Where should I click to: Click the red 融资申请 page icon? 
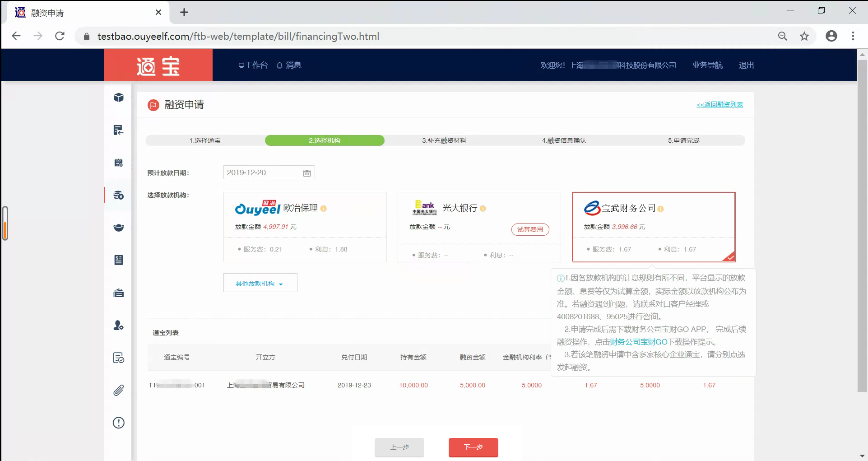153,105
